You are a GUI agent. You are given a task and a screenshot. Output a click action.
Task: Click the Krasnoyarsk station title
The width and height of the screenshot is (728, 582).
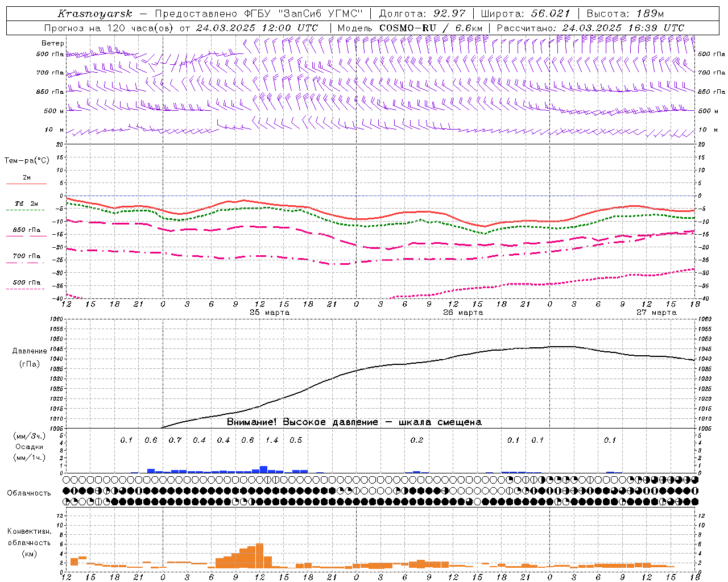pos(95,14)
